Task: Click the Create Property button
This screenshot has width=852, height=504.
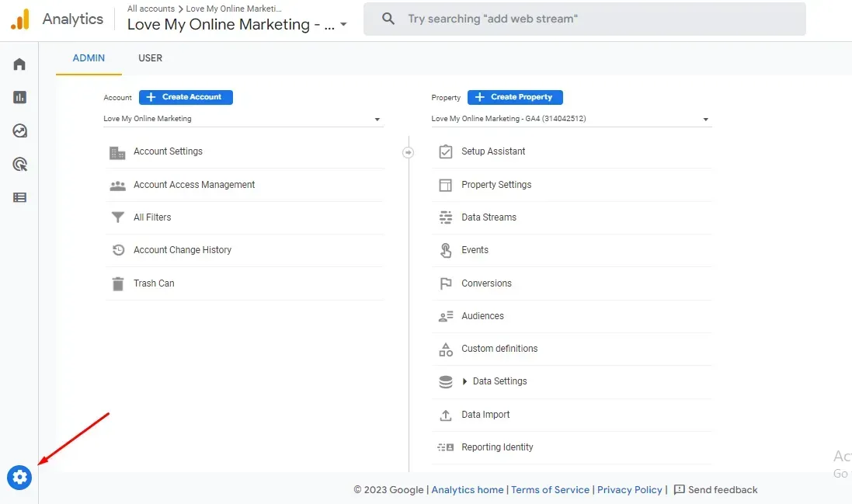Action: coord(515,97)
